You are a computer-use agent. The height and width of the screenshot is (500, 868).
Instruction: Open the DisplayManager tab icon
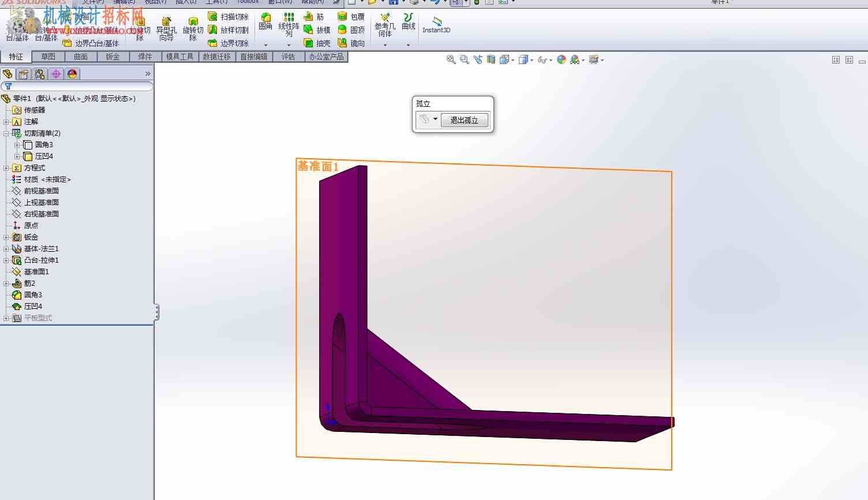click(x=72, y=74)
